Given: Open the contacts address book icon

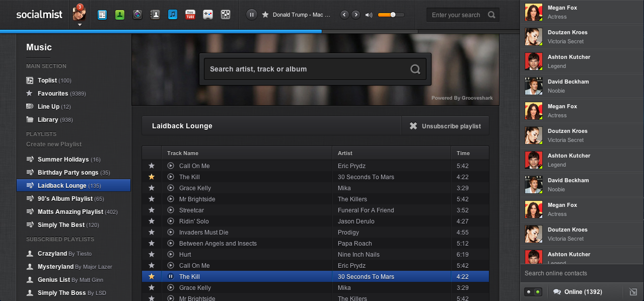Looking at the screenshot, I should [155, 15].
